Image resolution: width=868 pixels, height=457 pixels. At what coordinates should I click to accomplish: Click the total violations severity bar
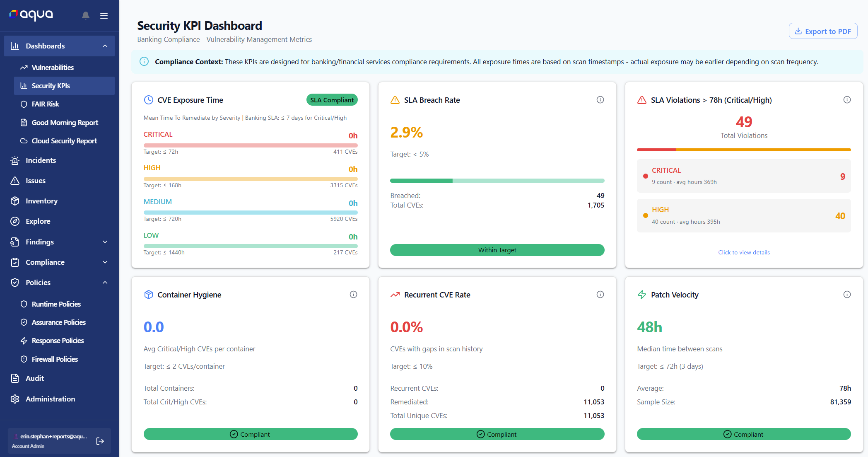(744, 150)
